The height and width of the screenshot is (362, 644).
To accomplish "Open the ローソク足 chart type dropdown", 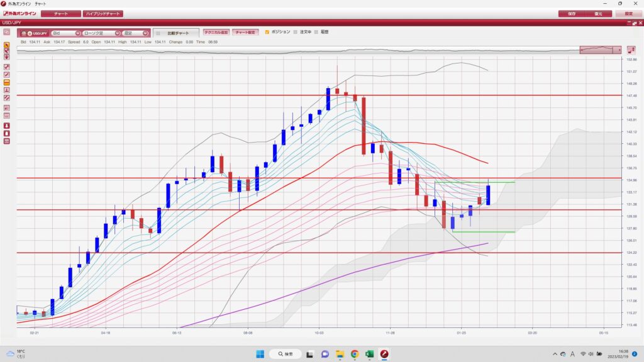I will (101, 33).
